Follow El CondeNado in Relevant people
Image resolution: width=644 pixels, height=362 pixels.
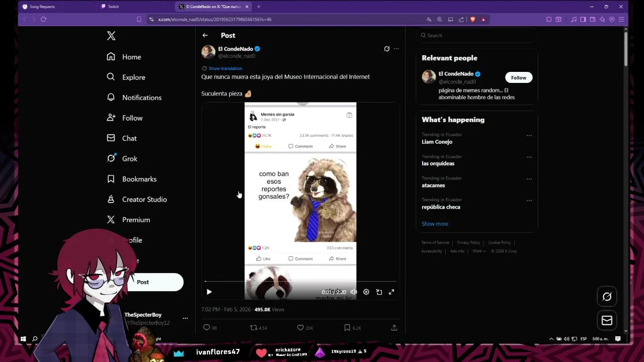(x=519, y=77)
